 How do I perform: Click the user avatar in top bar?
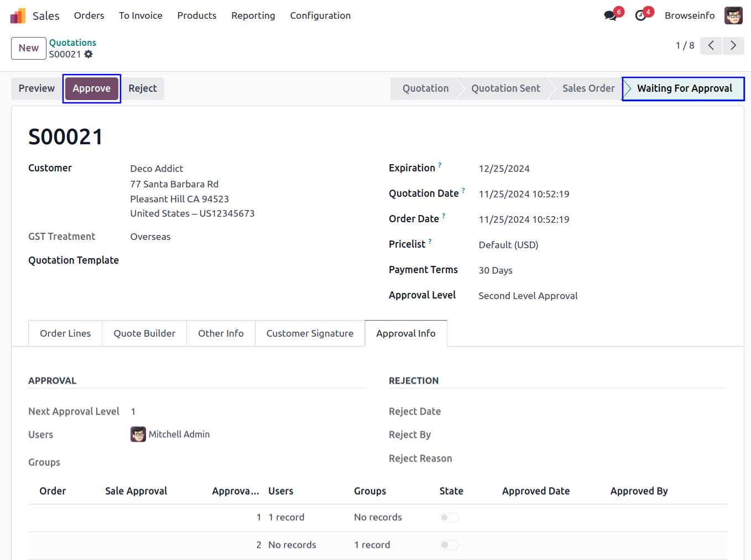(733, 15)
